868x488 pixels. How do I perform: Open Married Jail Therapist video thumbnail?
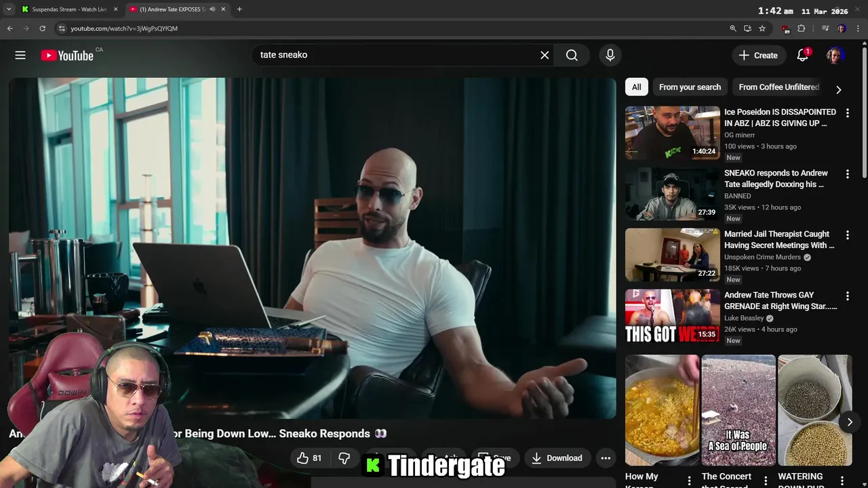pos(673,255)
